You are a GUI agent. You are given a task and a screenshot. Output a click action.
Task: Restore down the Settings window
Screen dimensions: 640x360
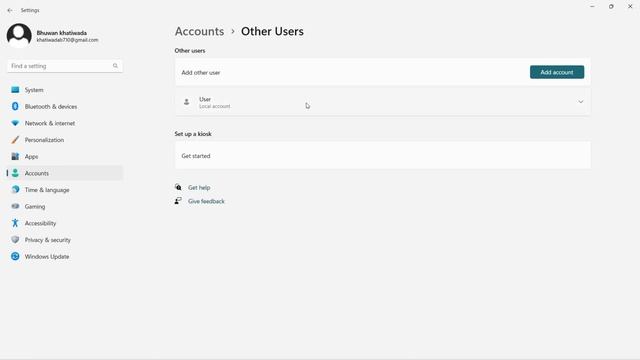click(x=611, y=7)
